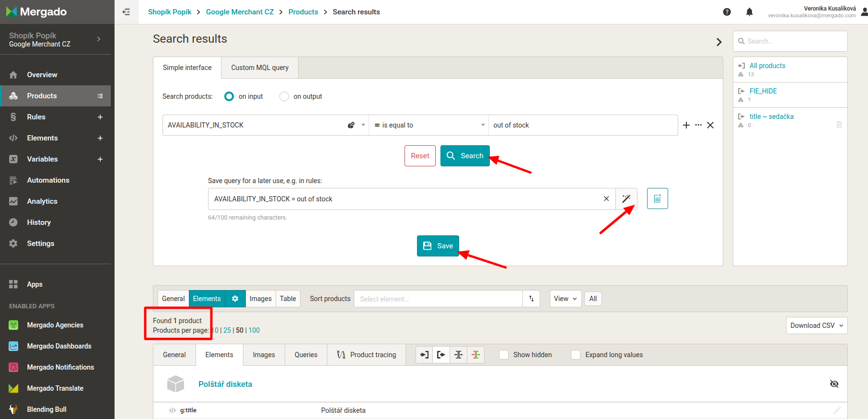Click the black compare elements icon
This screenshot has height=419, width=868.
459,355
